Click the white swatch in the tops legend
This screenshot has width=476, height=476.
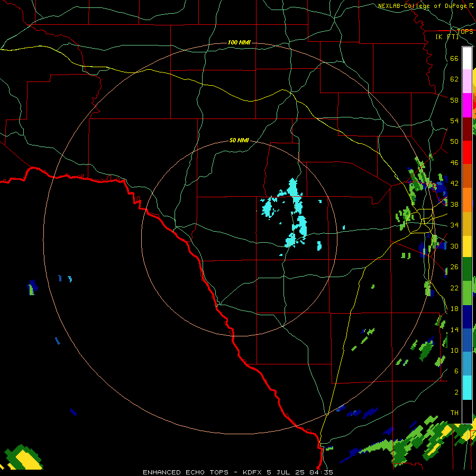(x=467, y=58)
